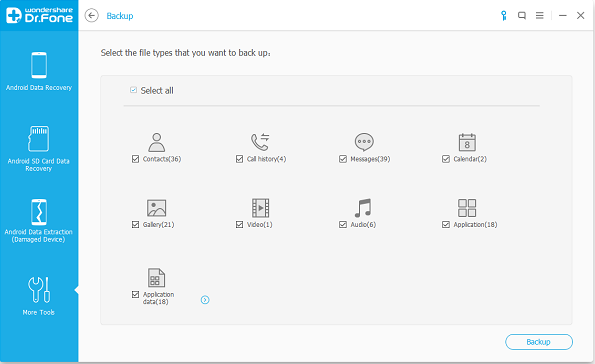Uncheck the Gallery(21) checkbox
Screen dimensions: 595x364
pyautogui.click(x=135, y=225)
